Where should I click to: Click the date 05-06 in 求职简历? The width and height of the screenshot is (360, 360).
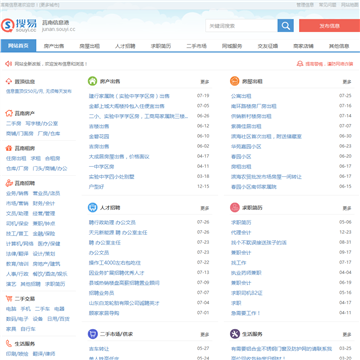click(345, 222)
